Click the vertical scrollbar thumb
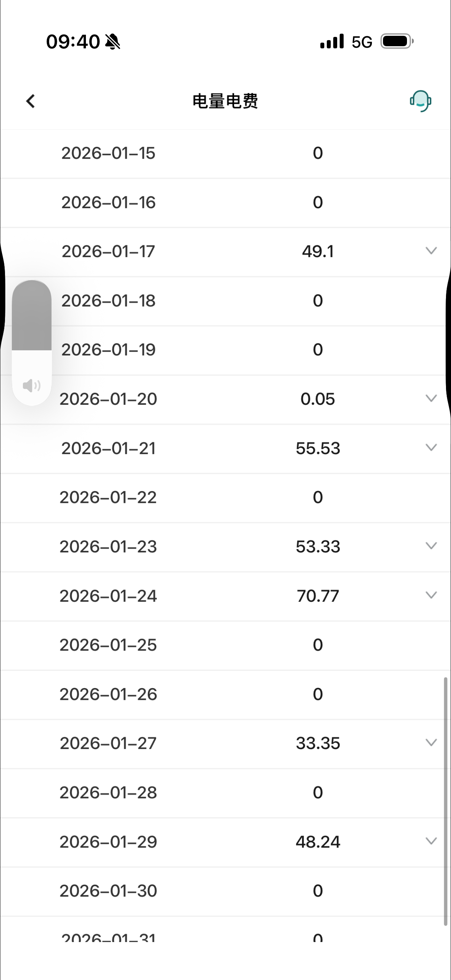The height and width of the screenshot is (980, 451). (x=445, y=801)
